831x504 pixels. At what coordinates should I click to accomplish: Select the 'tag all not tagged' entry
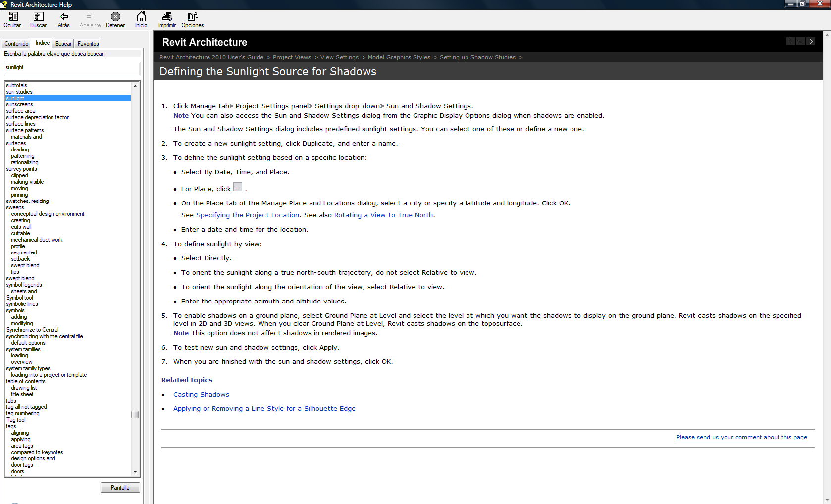click(x=26, y=407)
